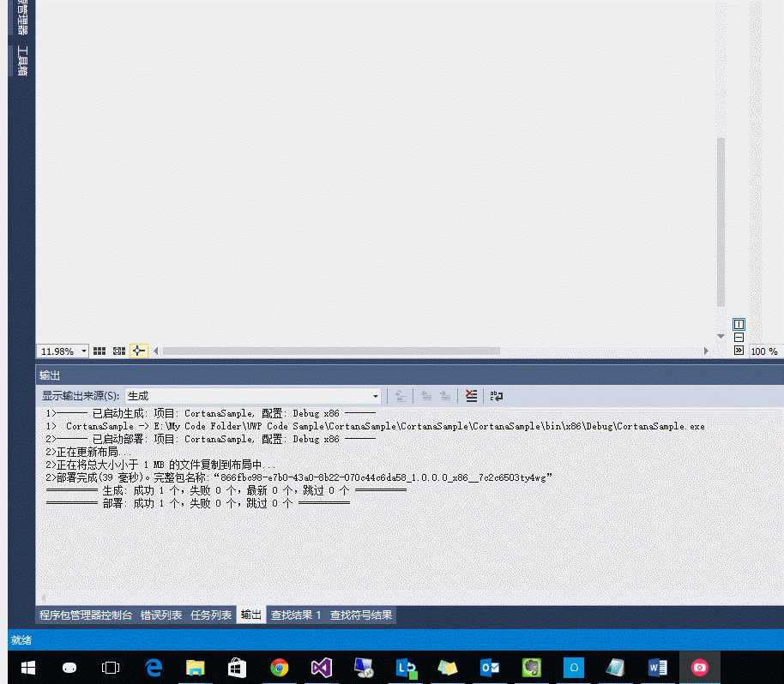Switch to the 错误列表 tab
Viewport: 784px width, 684px height.
pyautogui.click(x=161, y=615)
